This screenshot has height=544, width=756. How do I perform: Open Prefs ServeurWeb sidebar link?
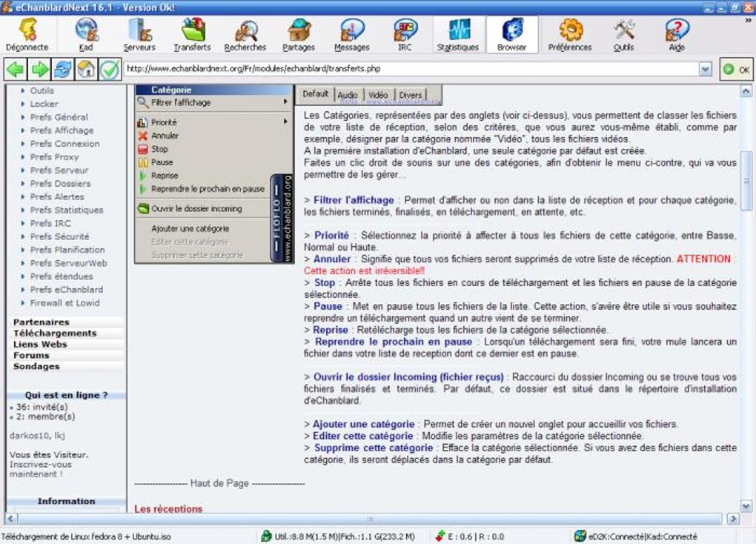68,263
